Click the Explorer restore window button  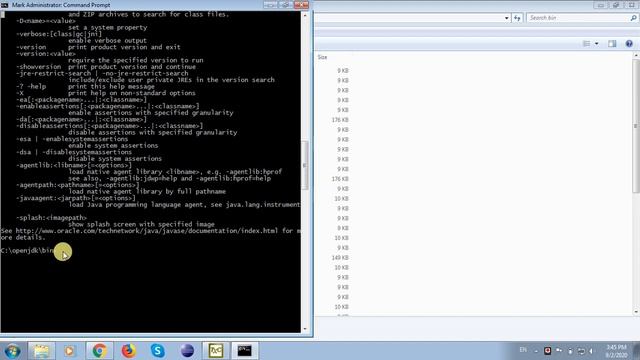[616, 5]
